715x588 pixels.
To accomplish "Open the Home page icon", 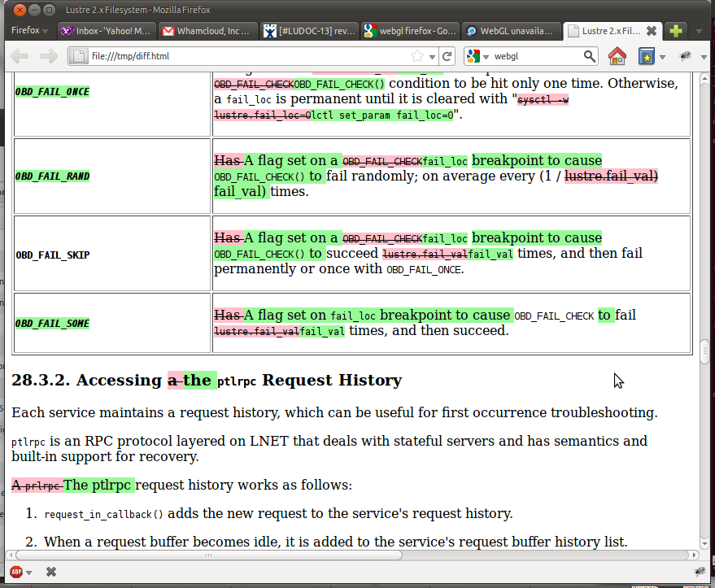I will [617, 56].
